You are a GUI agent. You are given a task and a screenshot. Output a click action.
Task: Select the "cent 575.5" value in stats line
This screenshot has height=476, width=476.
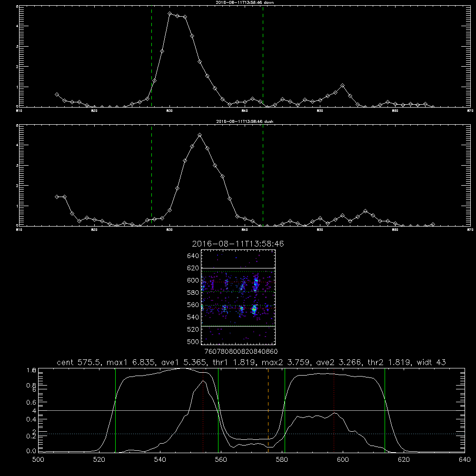click(79, 362)
